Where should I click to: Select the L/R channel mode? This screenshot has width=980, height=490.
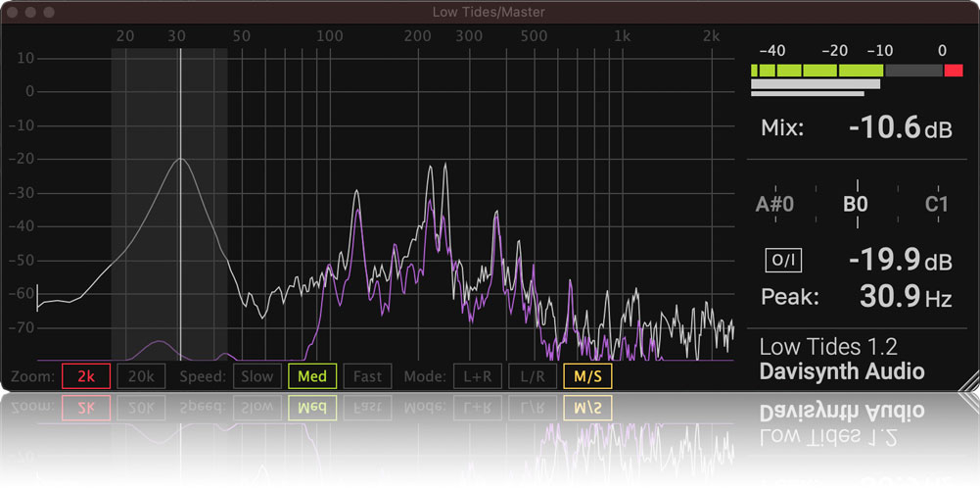tap(533, 376)
